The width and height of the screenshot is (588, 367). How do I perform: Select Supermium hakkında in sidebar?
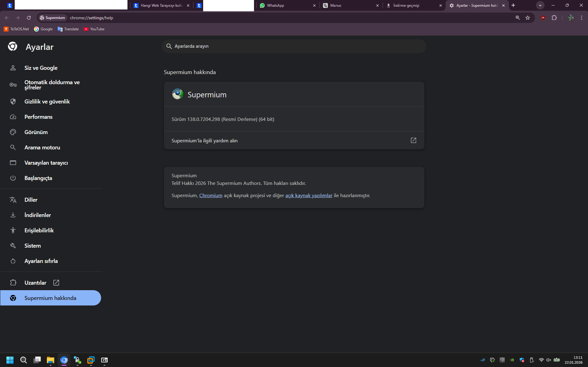[x=51, y=298]
